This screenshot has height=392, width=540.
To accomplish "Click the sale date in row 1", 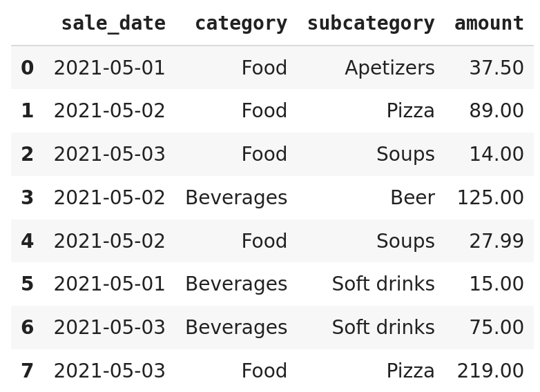I will pyautogui.click(x=109, y=111).
